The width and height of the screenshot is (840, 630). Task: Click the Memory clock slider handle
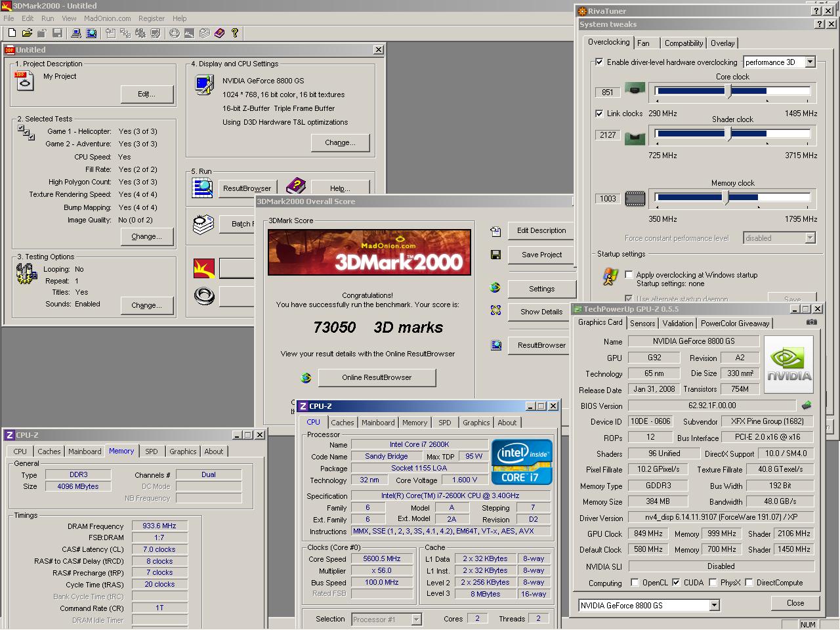tap(726, 198)
